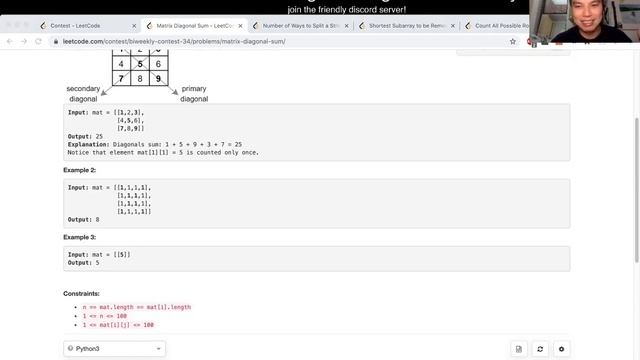Screen dimensions: 640x360
Task: Open the Number of Ways to Split tab
Action: point(300,26)
